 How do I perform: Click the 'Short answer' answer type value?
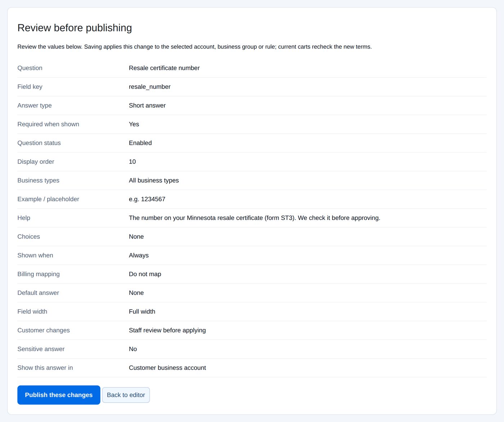[x=147, y=106]
